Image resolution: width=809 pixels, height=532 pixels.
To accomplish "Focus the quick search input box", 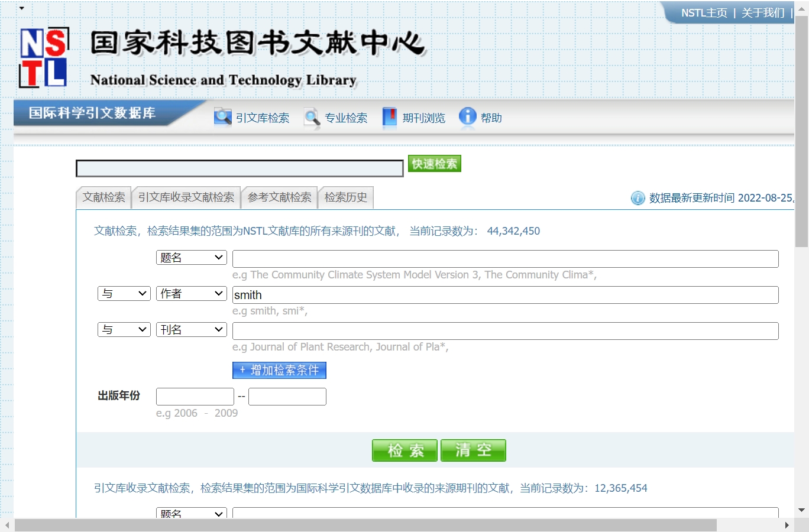I will click(x=240, y=168).
